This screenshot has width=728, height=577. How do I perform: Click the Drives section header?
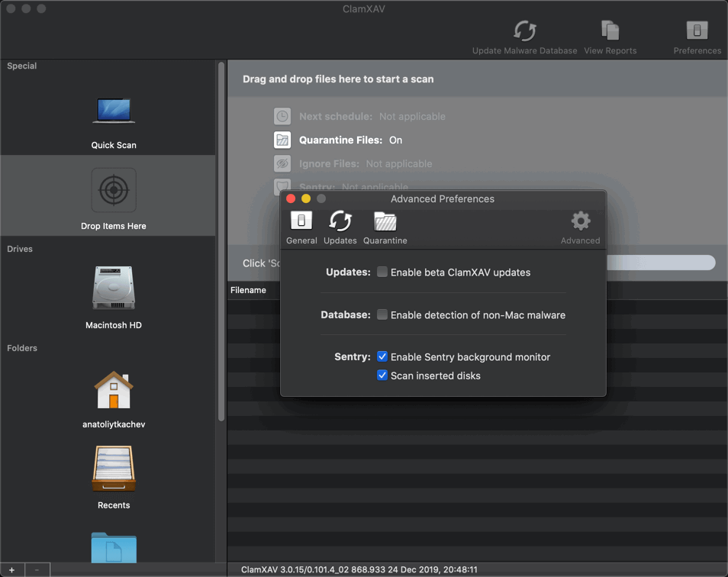pyautogui.click(x=20, y=249)
